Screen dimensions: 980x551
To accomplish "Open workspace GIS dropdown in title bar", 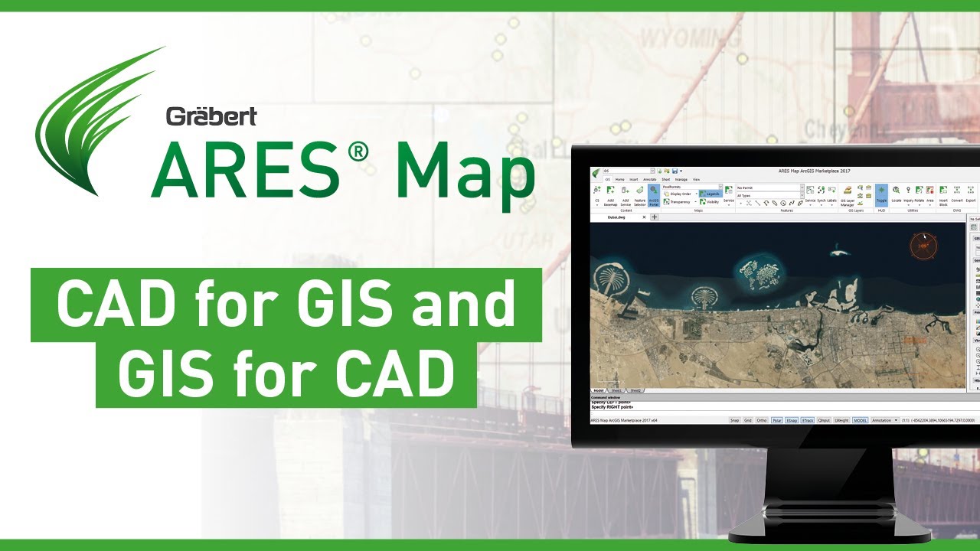I will click(x=629, y=171).
